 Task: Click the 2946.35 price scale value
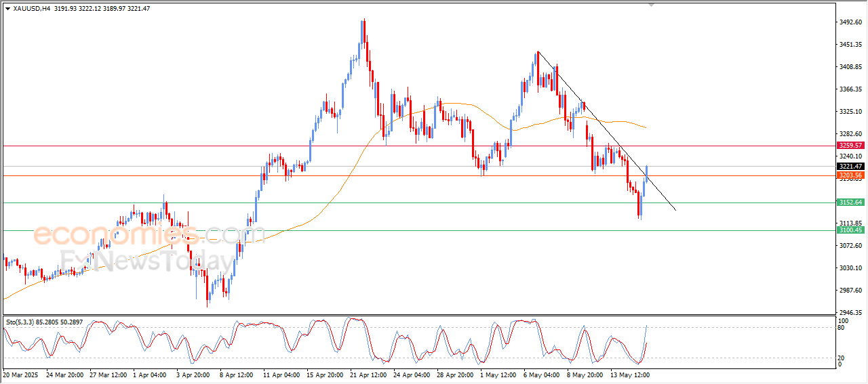[850, 313]
